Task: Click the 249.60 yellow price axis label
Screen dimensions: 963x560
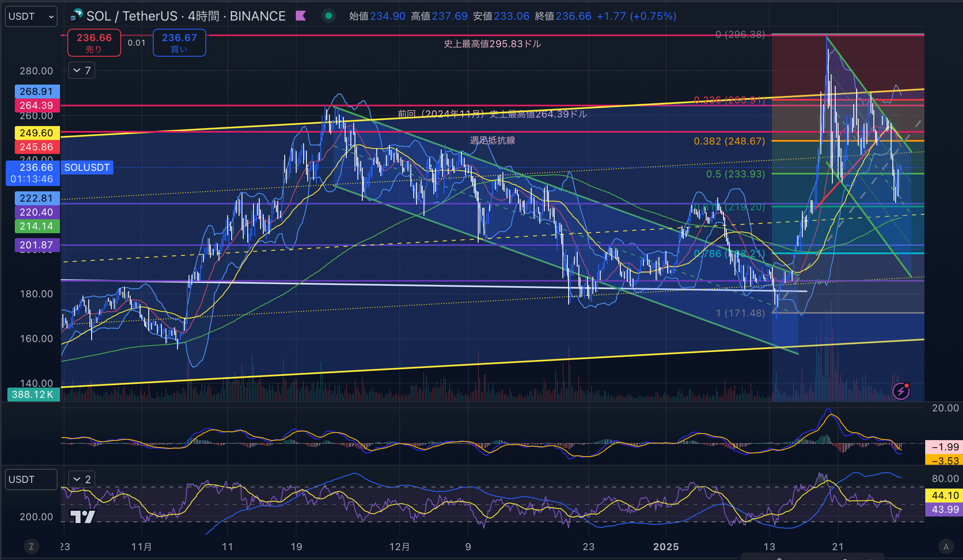Action: pyautogui.click(x=37, y=133)
